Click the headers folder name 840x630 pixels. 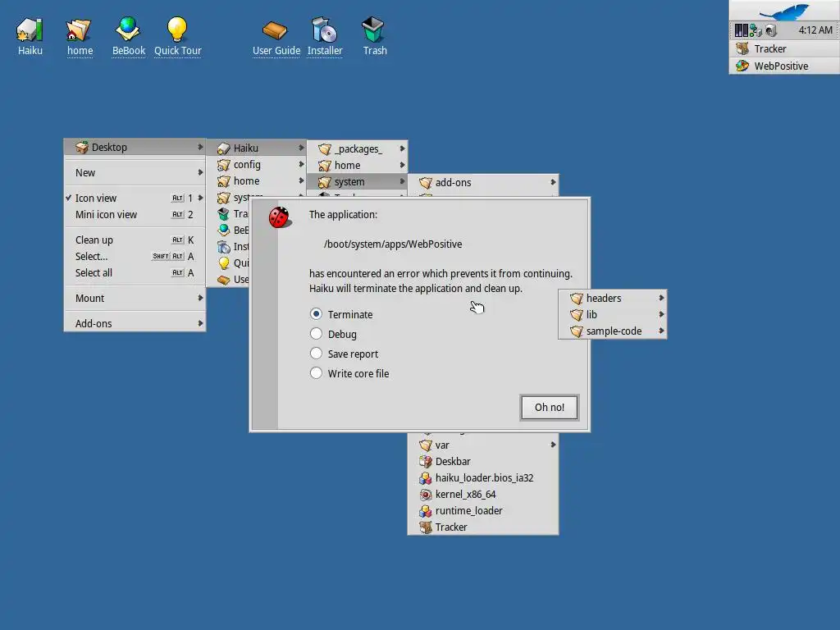coord(604,299)
